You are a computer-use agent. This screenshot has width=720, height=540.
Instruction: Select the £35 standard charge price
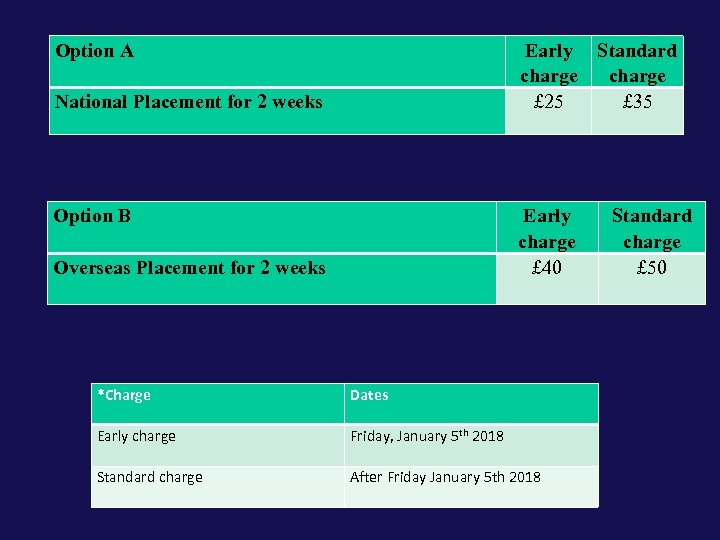(x=637, y=102)
